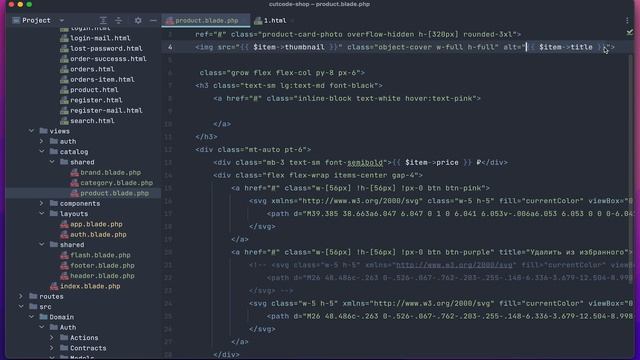Image resolution: width=640 pixels, height=360 pixels.
Task: Select register.html file
Action: [x=96, y=100]
